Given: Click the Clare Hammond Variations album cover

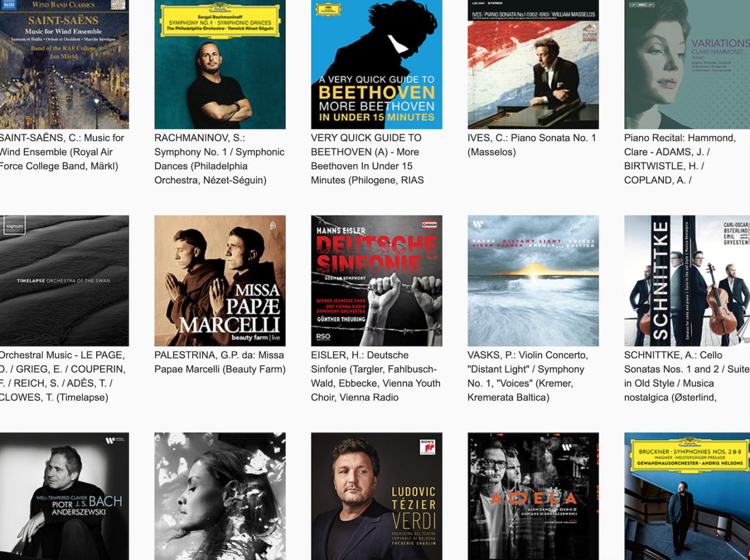Looking at the screenshot, I should coord(687,63).
